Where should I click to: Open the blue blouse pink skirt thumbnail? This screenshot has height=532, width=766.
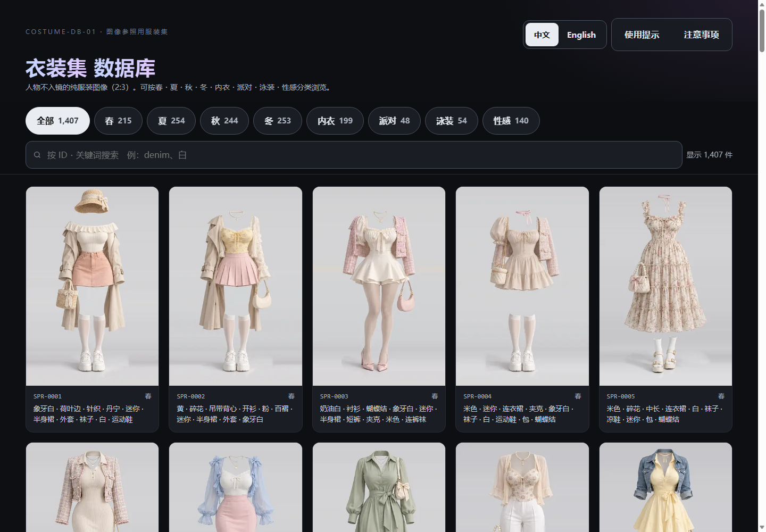click(236, 487)
